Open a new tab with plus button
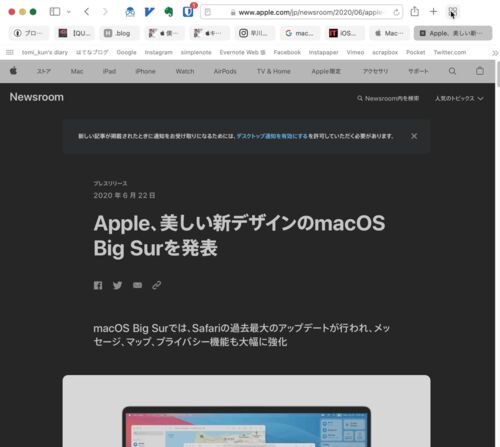 (x=433, y=12)
